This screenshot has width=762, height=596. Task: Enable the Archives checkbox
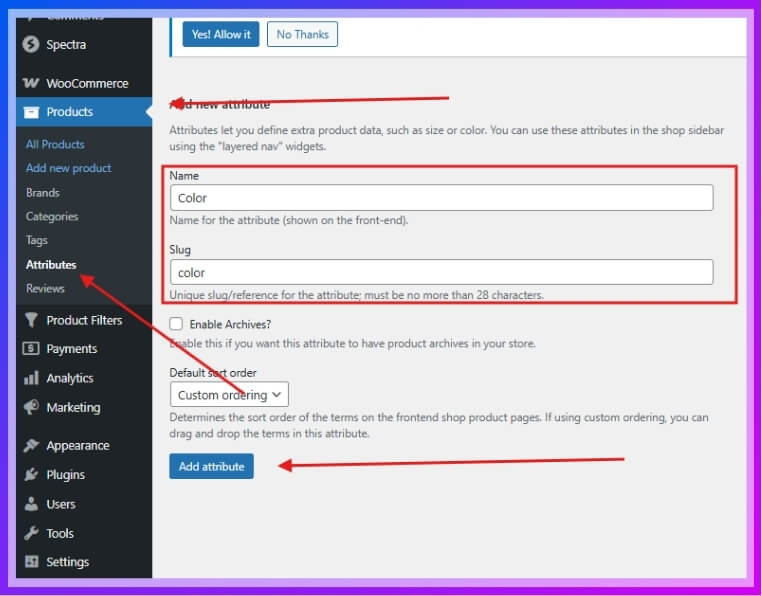click(177, 324)
